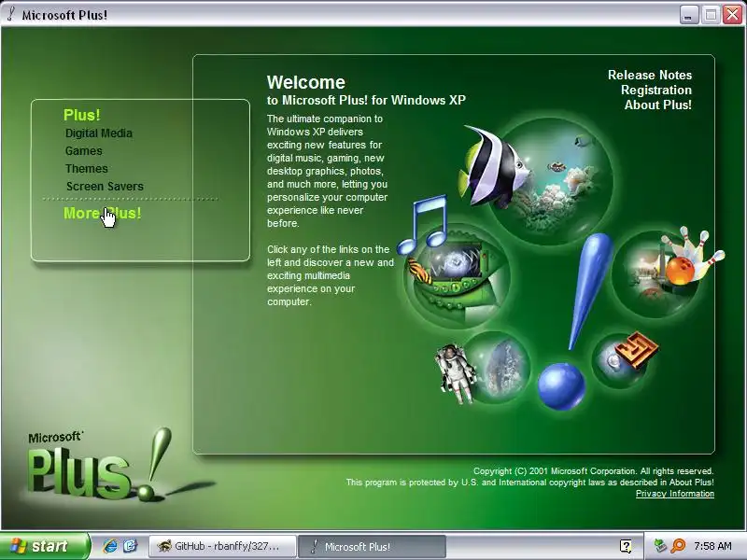Viewport: 747px width, 560px height.
Task: Click the orange labyrinth maze icon
Action: (x=636, y=349)
